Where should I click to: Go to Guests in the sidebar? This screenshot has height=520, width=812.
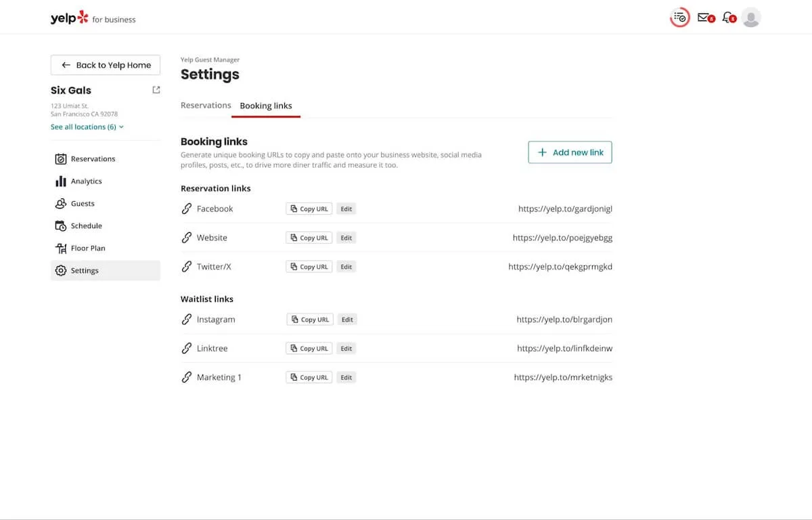click(x=106, y=204)
